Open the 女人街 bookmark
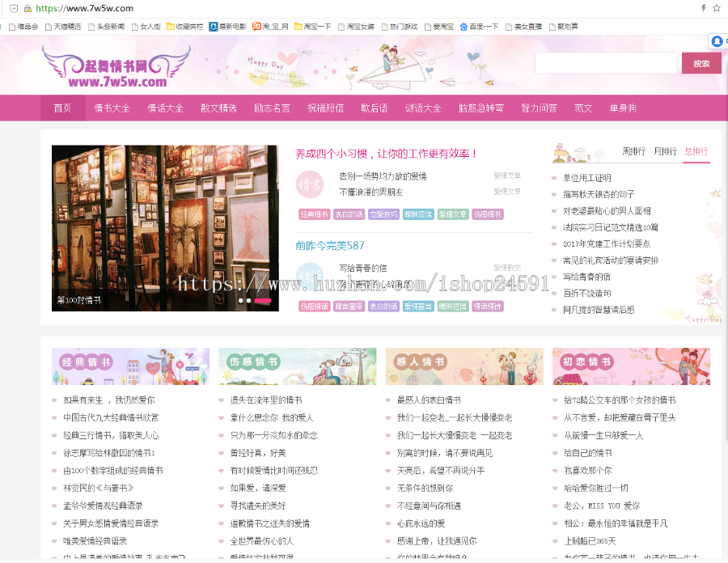 (x=146, y=27)
